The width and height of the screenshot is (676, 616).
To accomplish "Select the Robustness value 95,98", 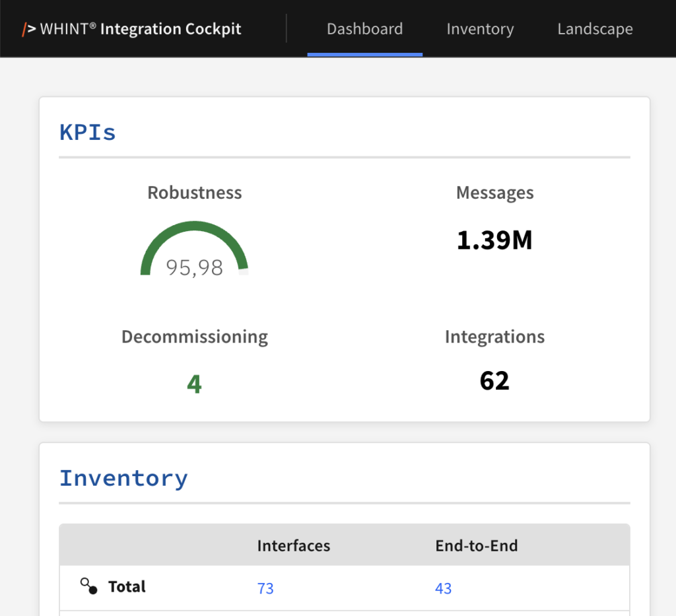I will tap(194, 267).
